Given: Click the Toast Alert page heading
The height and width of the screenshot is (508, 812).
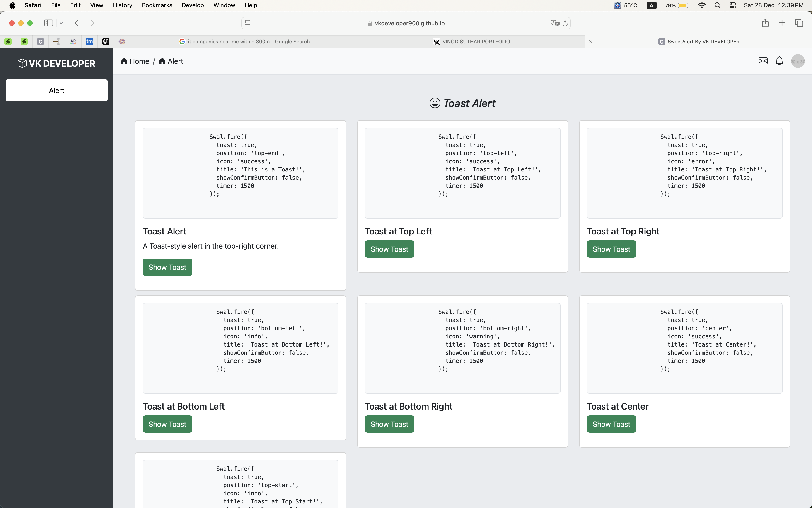Looking at the screenshot, I should (x=462, y=103).
